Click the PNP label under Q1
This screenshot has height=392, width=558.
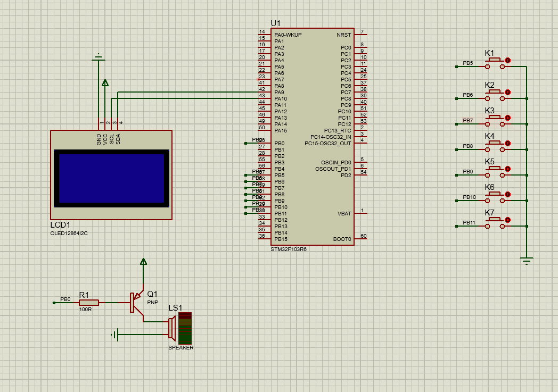pos(153,303)
